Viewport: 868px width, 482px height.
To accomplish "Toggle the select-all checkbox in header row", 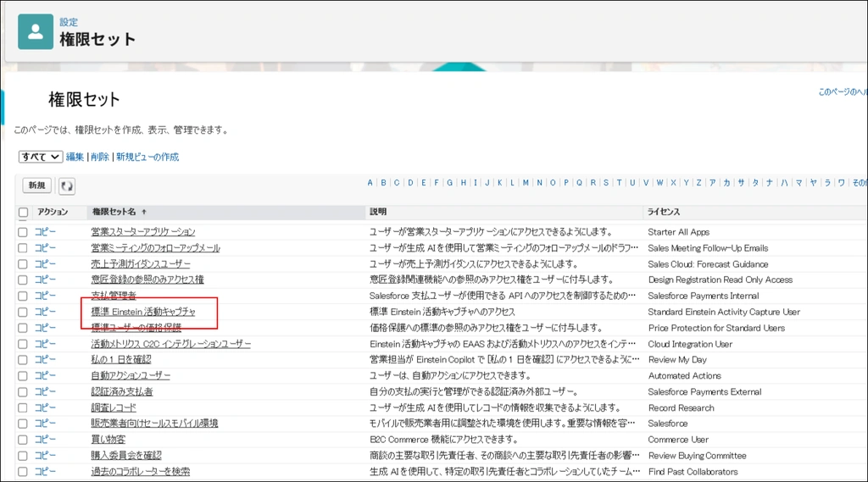I will pos(23,212).
